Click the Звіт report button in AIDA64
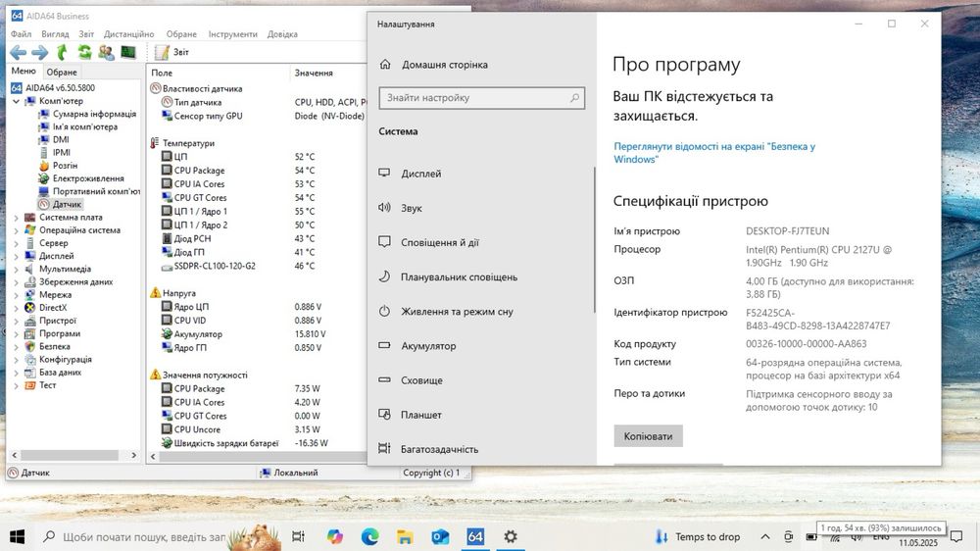Image resolution: width=980 pixels, height=551 pixels. (x=171, y=53)
